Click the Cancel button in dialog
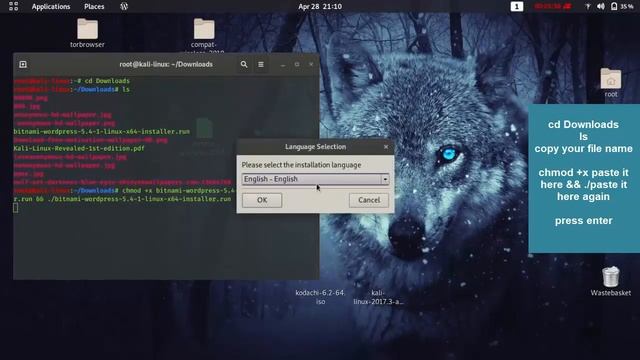The image size is (640, 360). pos(369,200)
